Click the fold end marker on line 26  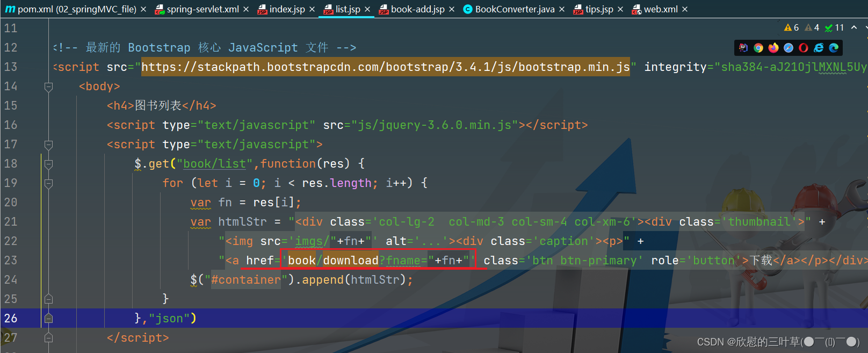(x=48, y=318)
